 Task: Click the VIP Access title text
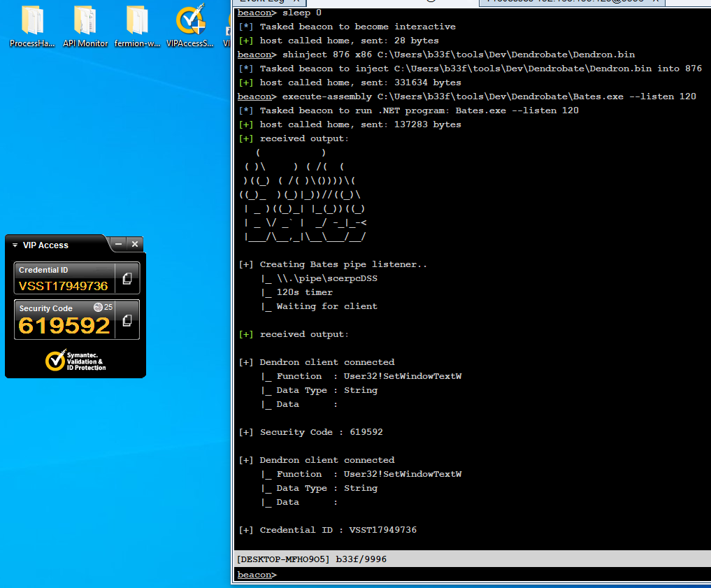[45, 245]
